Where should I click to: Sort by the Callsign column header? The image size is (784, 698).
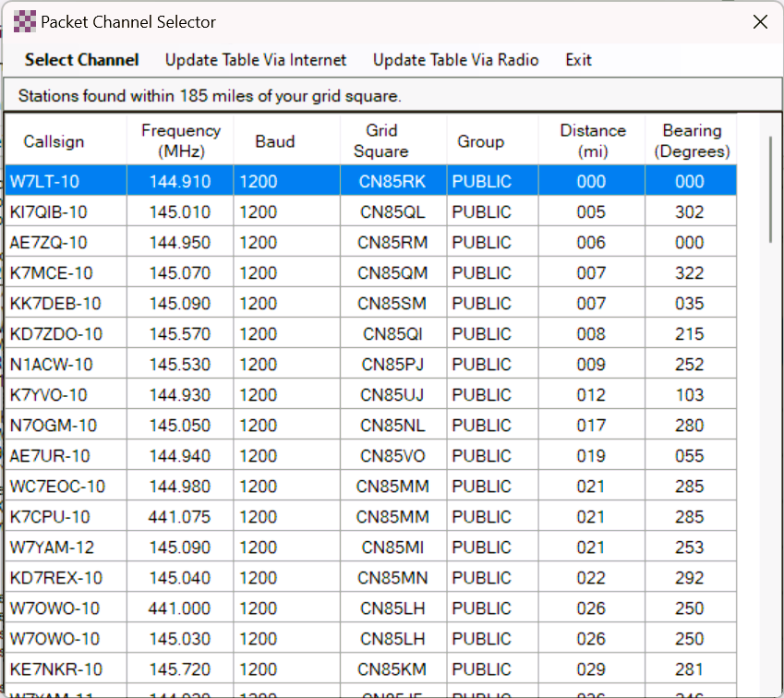54,141
